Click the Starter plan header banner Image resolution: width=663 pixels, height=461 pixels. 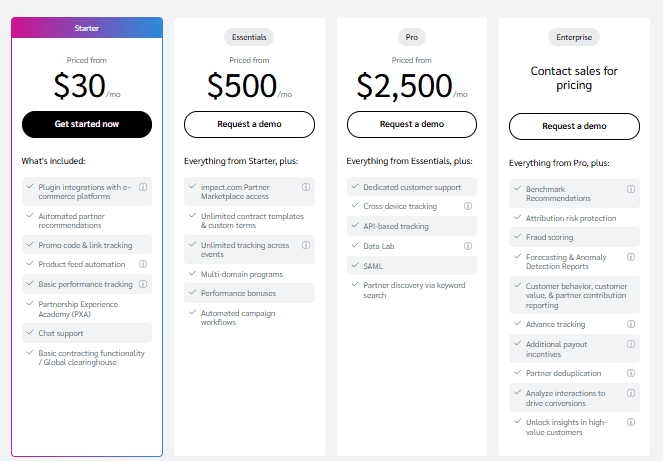[87, 28]
